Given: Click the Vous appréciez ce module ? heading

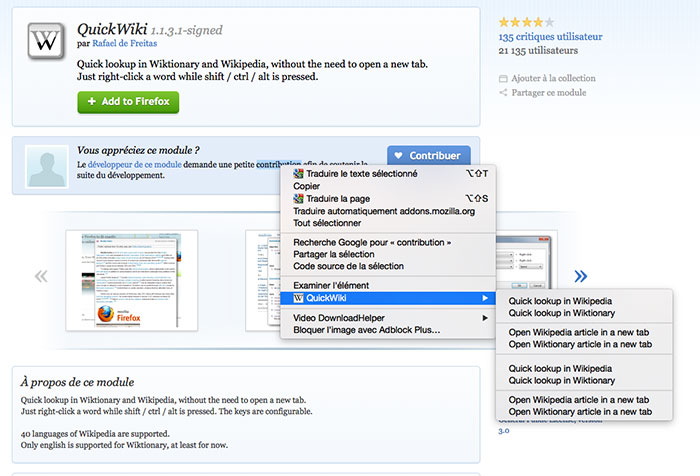Looking at the screenshot, I should [138, 150].
